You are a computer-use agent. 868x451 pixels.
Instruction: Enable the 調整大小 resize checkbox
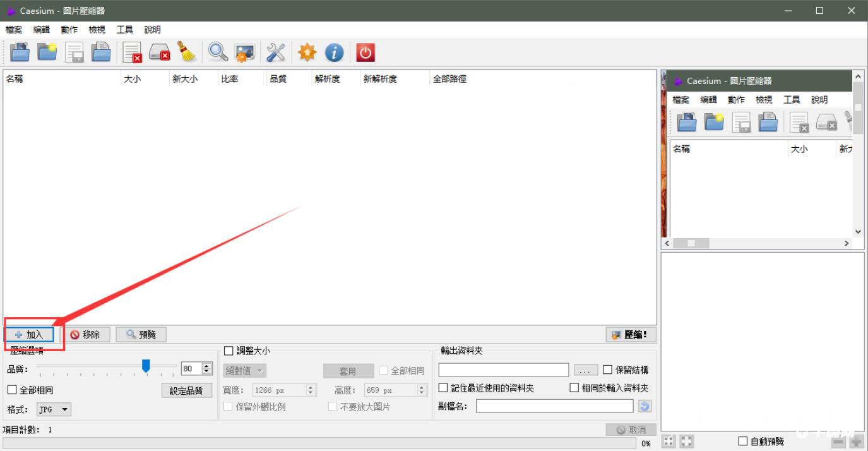(x=230, y=351)
